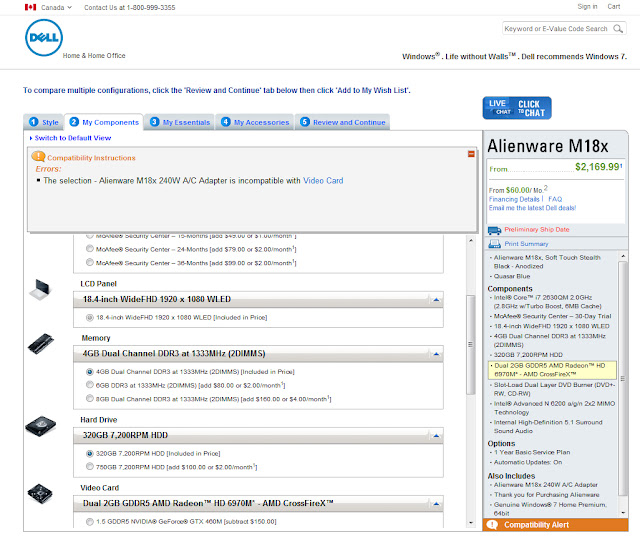Screen dimensions: 640x538
Task: Open the Style tab
Action: point(44,122)
